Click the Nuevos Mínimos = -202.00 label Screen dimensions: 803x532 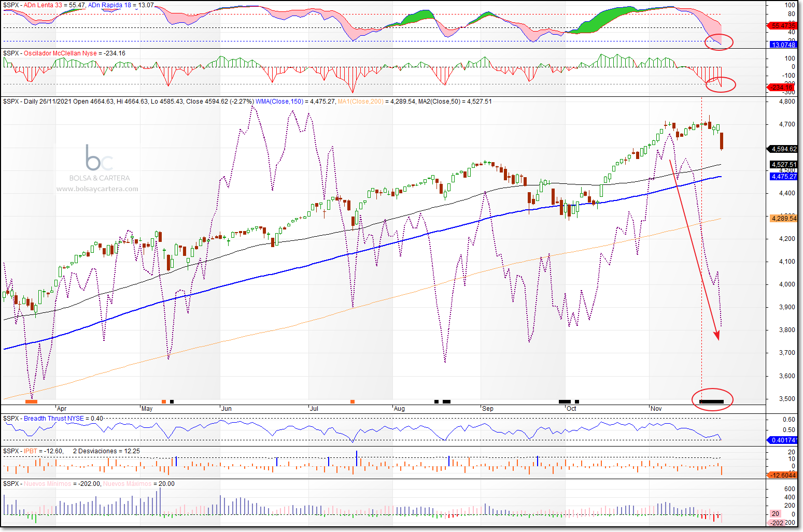pos(62,484)
